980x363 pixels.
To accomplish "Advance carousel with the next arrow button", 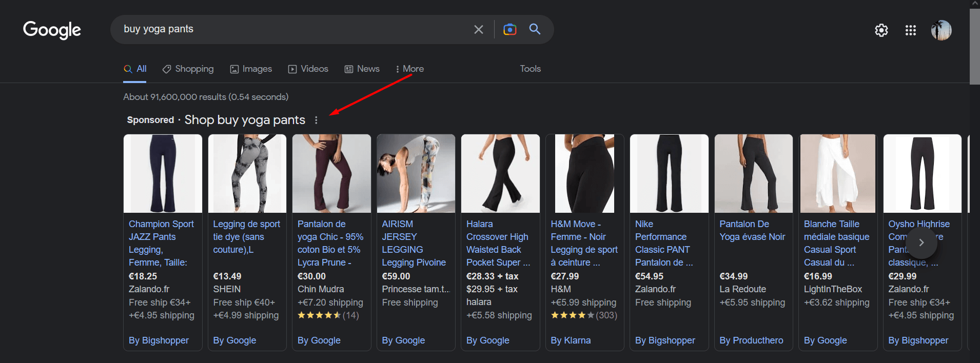I will [922, 243].
